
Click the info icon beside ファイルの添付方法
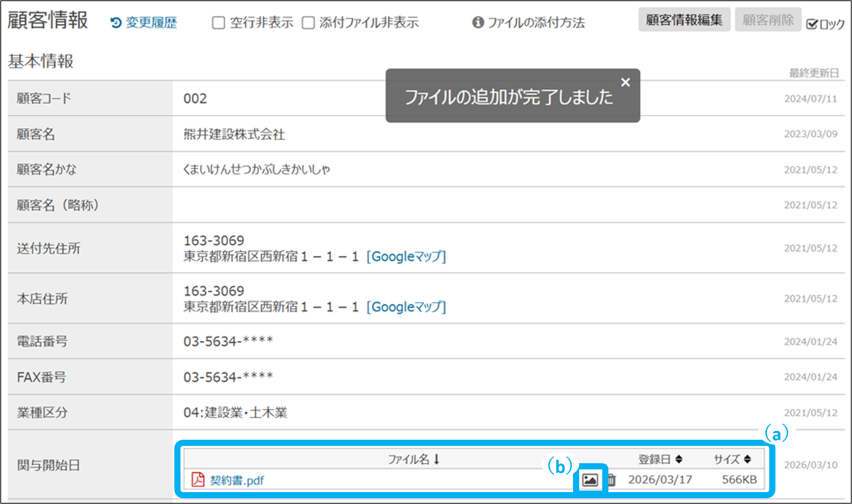pos(478,22)
